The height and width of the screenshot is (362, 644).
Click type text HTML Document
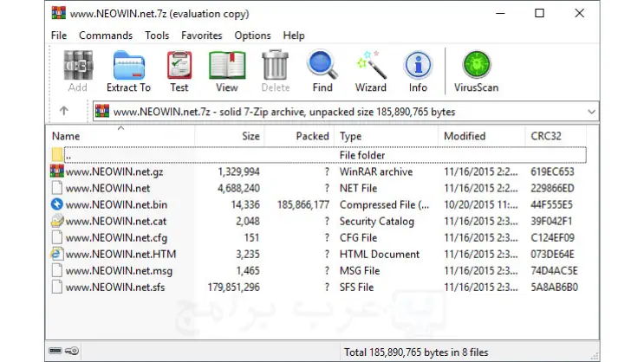pos(380,254)
